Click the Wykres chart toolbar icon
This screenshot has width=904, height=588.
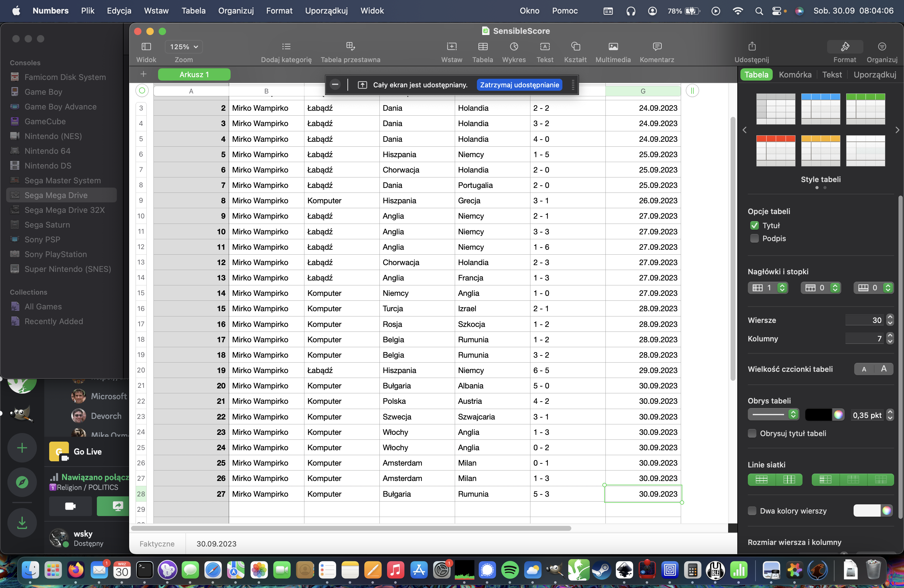pyautogui.click(x=513, y=47)
